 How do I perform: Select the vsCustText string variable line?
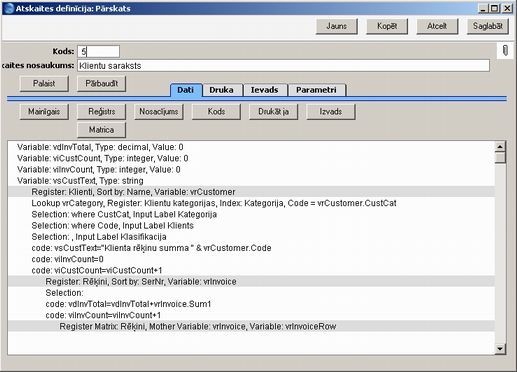pyautogui.click(x=251, y=181)
